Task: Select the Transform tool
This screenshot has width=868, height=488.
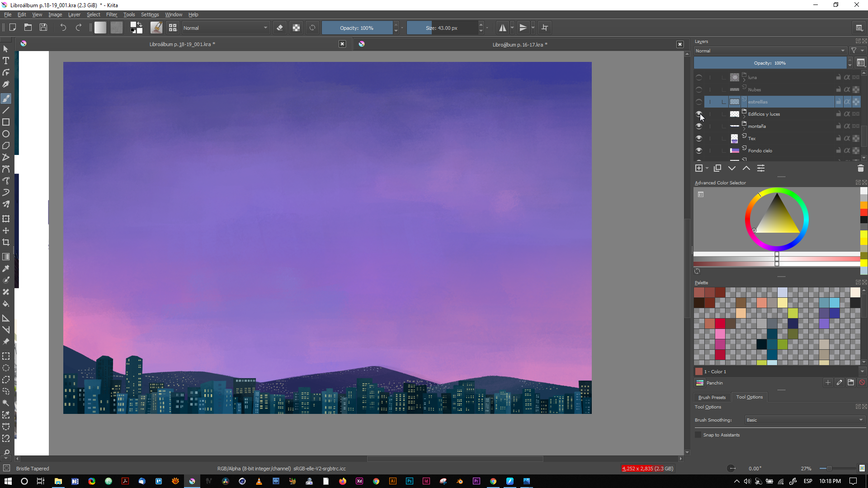Action: 6,219
